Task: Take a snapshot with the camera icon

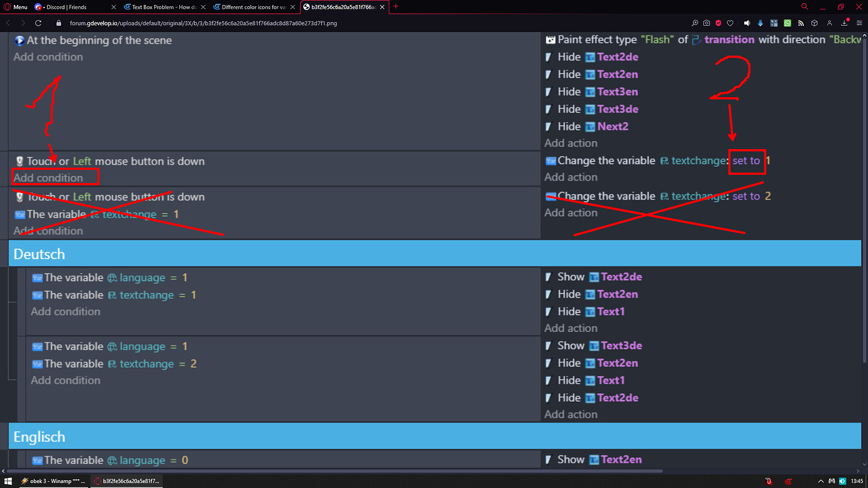Action: pyautogui.click(x=706, y=23)
